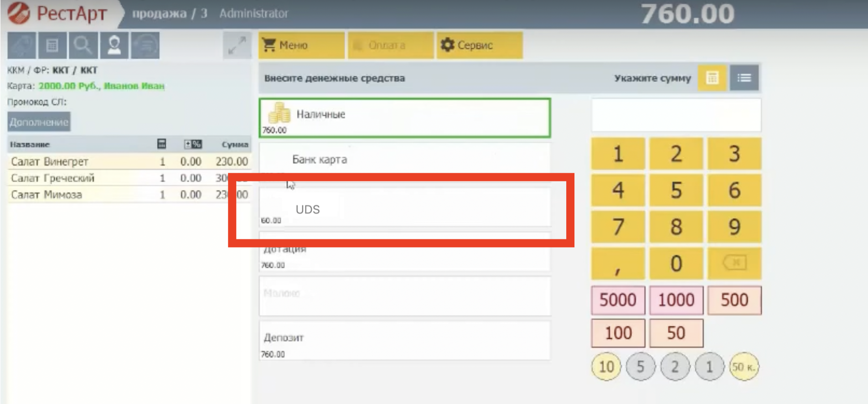
Task: Open the Сервис tab
Action: pyautogui.click(x=479, y=45)
